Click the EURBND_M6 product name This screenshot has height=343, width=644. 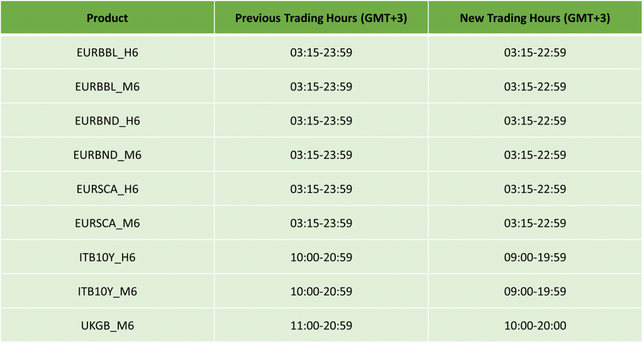coord(107,155)
